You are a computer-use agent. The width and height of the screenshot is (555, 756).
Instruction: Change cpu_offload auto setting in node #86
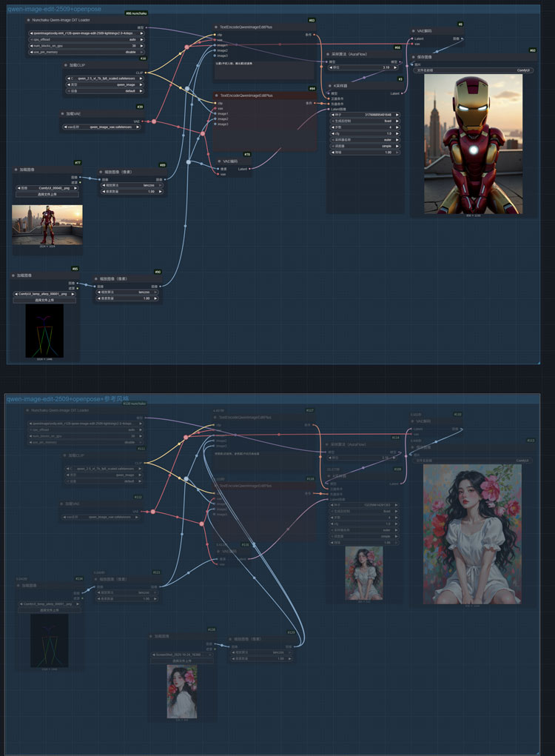tap(87, 40)
